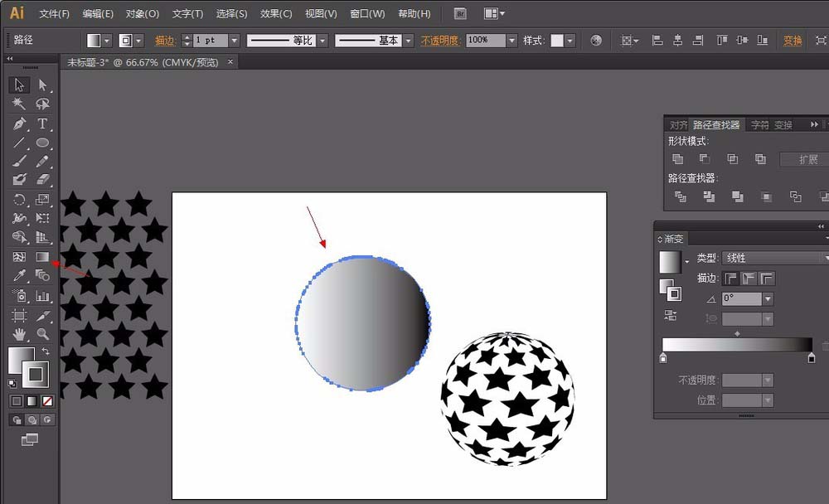Click reverse gradient toggle in gradient panel
This screenshot has height=504, width=829.
coord(669,316)
